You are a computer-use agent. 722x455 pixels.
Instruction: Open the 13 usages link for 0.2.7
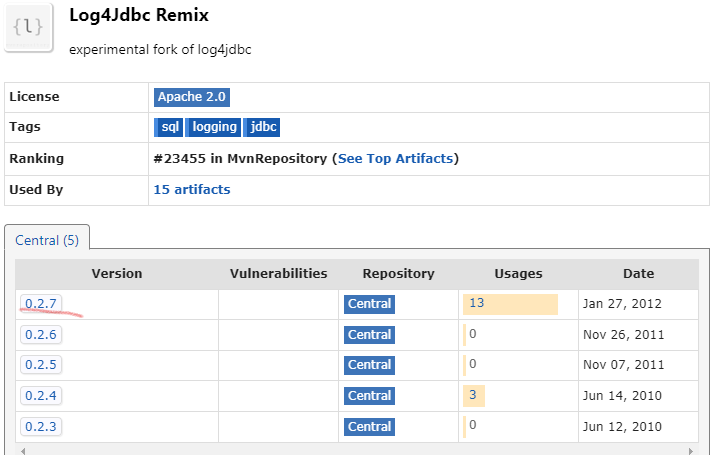click(477, 303)
